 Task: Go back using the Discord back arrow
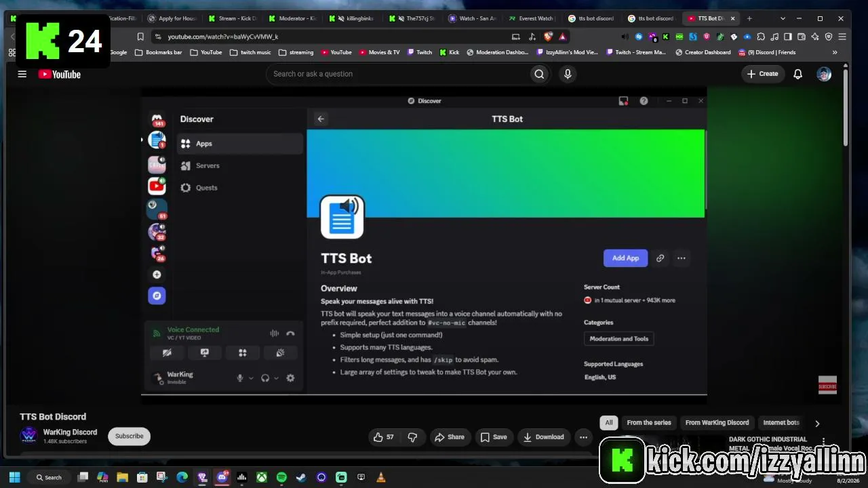pyautogui.click(x=321, y=119)
